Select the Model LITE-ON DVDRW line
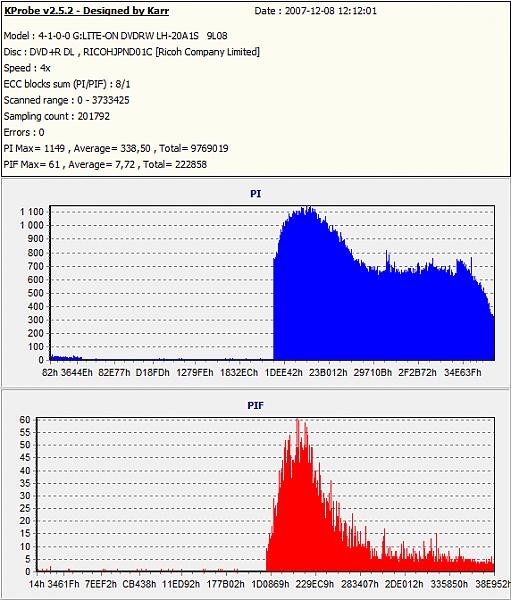 point(116,36)
